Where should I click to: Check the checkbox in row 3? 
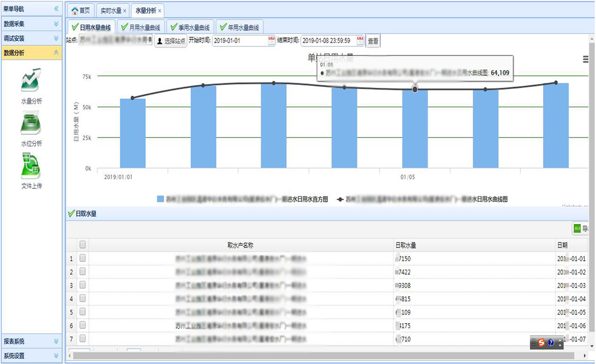pyautogui.click(x=82, y=284)
